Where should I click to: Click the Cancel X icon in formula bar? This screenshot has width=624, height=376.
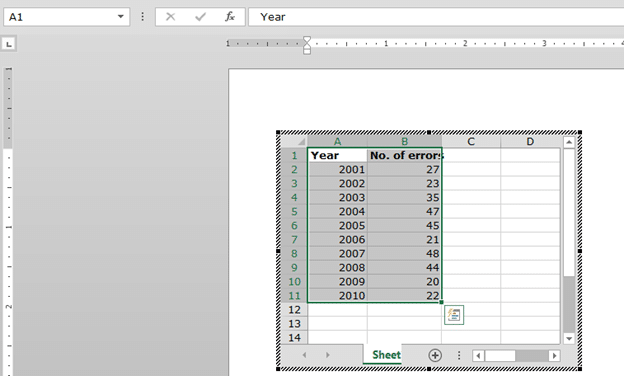coord(170,17)
